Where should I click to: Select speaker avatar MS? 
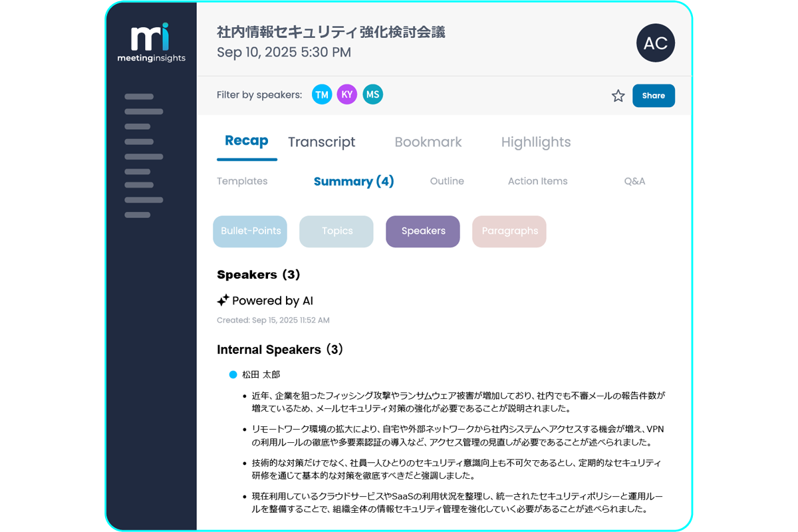(372, 94)
